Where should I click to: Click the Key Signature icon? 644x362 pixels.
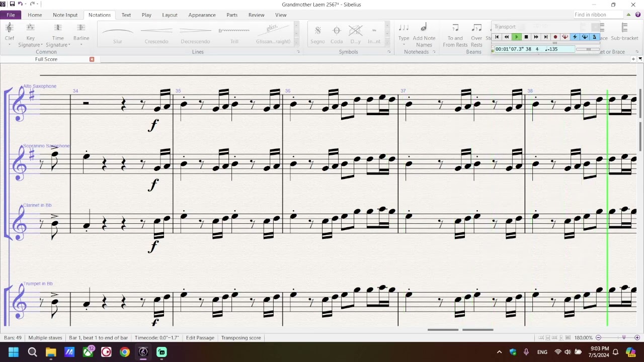[x=30, y=28]
